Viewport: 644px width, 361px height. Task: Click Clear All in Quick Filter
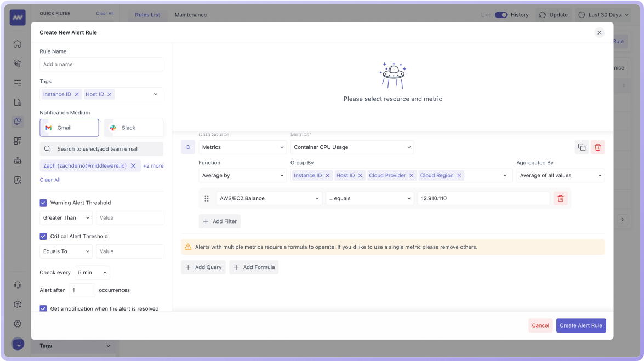coord(105,13)
